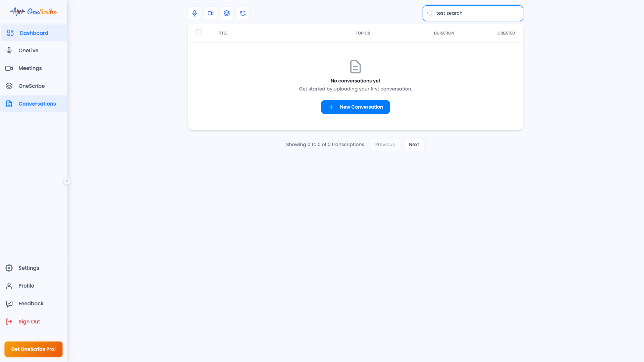Click the empty document icon above 'No conversations yet'
The width and height of the screenshot is (644, 362).
355,67
